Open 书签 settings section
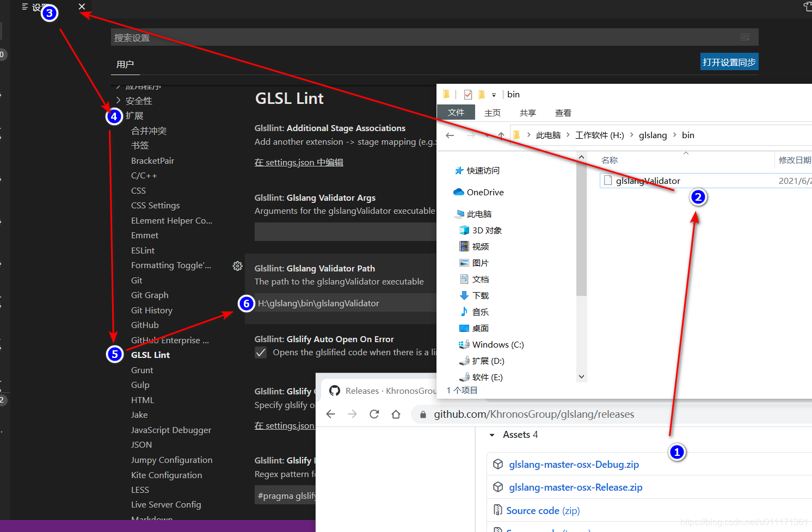This screenshot has height=532, width=812. [140, 146]
